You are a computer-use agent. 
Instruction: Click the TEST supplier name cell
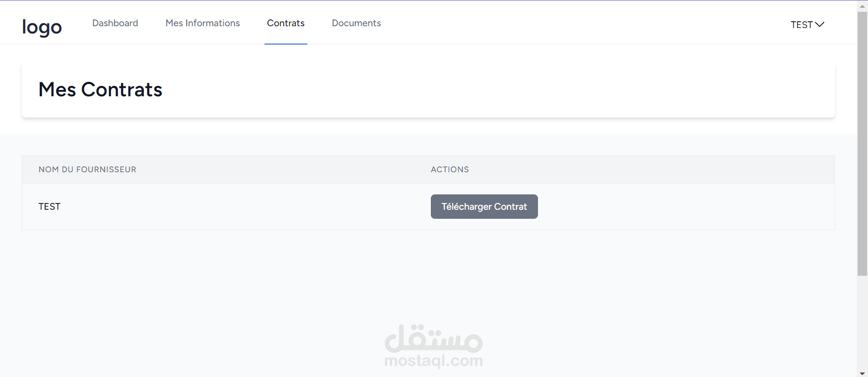[49, 207]
